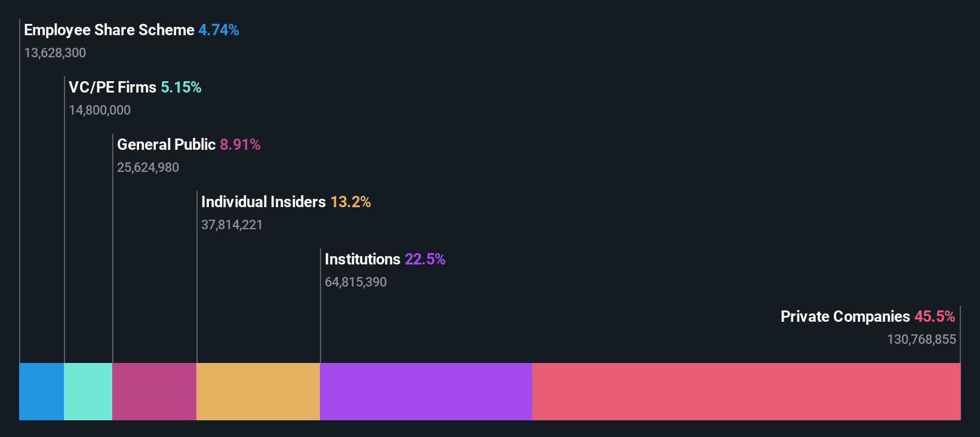Click the 13.2% percentage value
The height and width of the screenshot is (437, 980).
click(350, 202)
